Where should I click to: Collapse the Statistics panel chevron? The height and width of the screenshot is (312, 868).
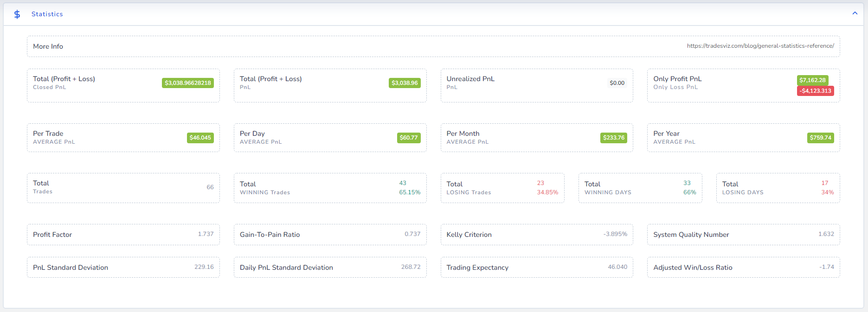[x=855, y=13]
